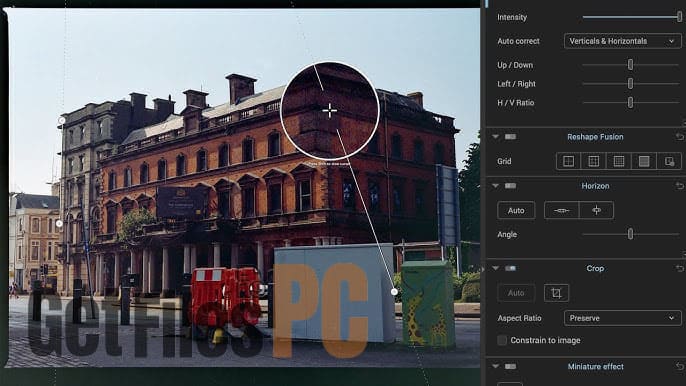This screenshot has width=686, height=386.
Task: Select the 3x3 grid icon
Action: 593,161
